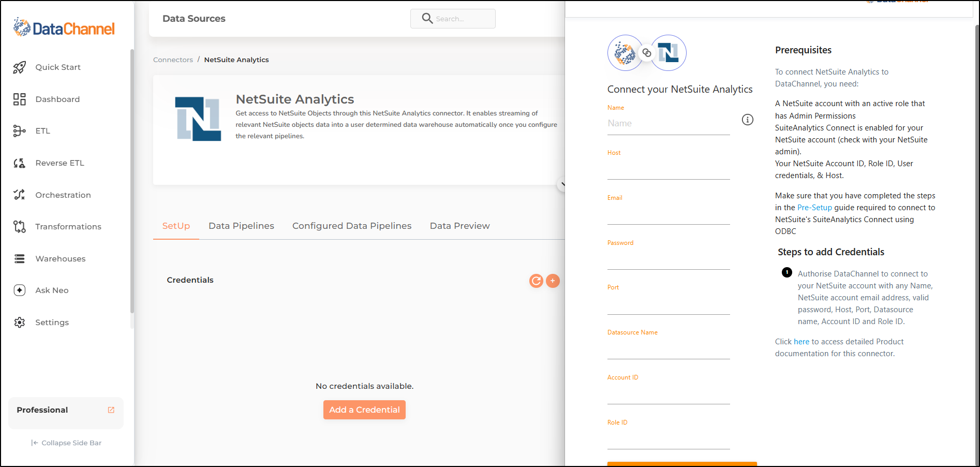
Task: Collapse the side panel chevron
Action: coord(561,184)
